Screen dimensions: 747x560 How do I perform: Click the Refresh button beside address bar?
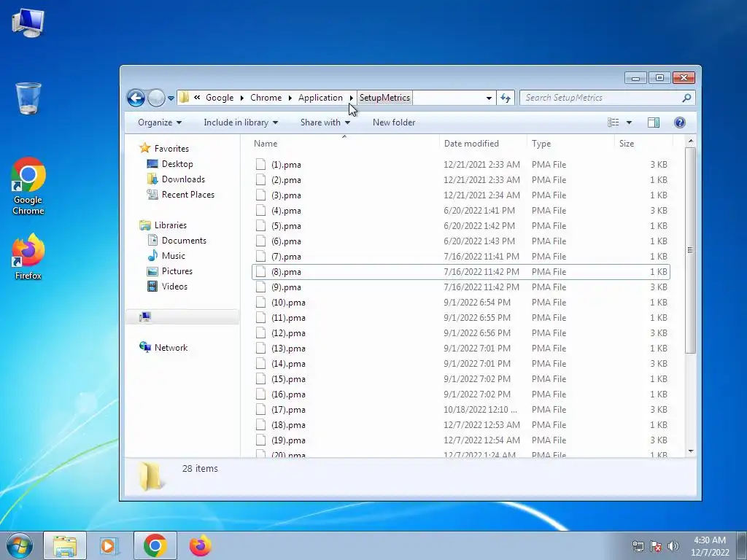(x=506, y=98)
